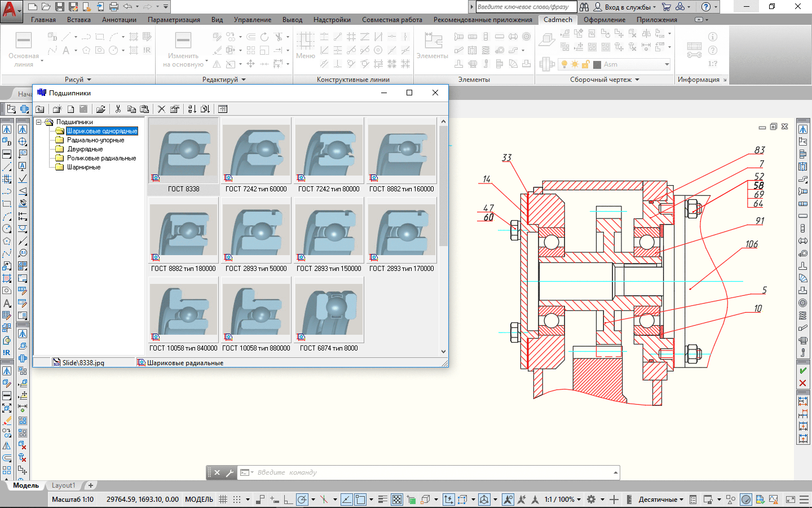This screenshot has width=812, height=508.
Task: Open the Layout1 tab
Action: [x=63, y=485]
